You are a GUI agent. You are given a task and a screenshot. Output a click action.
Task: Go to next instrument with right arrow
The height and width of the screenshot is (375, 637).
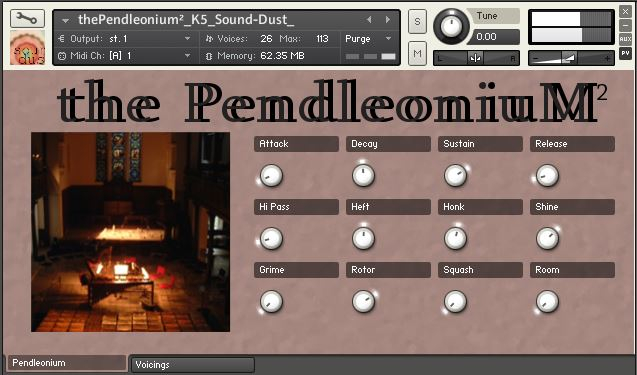[x=388, y=20]
